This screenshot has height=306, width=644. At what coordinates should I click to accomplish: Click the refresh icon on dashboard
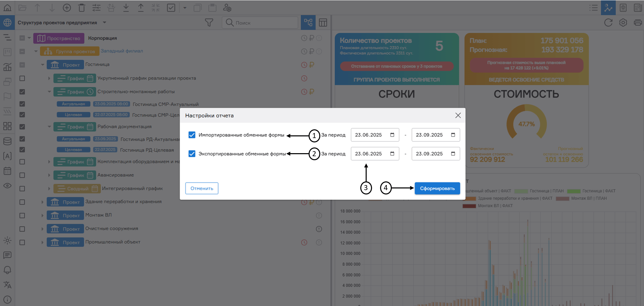(608, 23)
